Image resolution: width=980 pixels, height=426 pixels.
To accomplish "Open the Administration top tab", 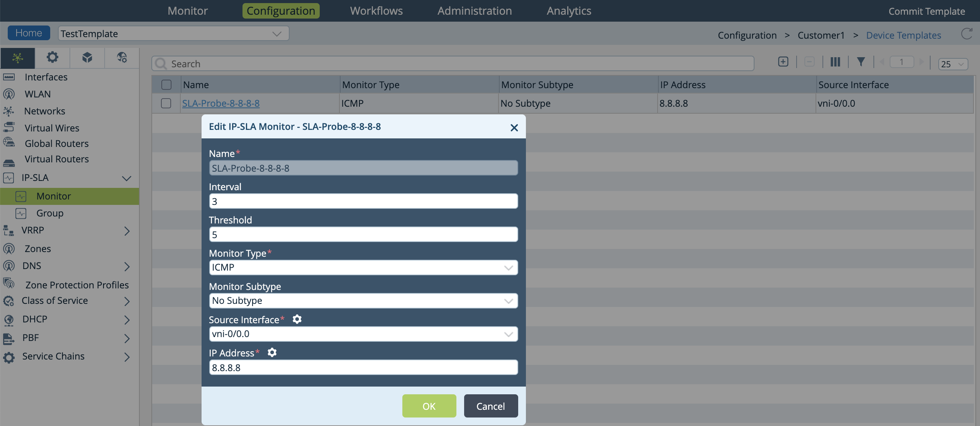I will coord(474,11).
